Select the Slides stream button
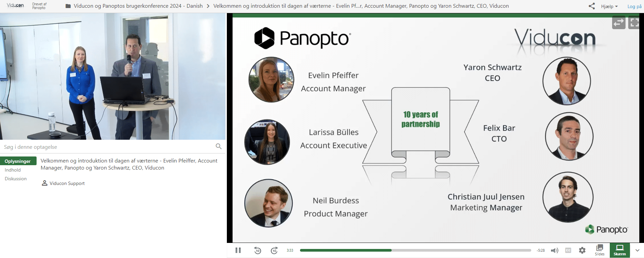 click(x=600, y=250)
